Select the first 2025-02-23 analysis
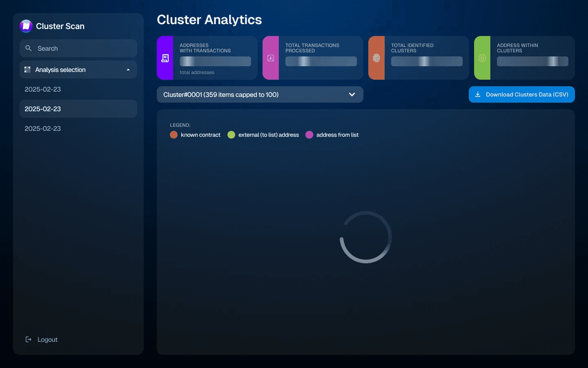Viewport: 588px width, 368px height. coord(43,89)
